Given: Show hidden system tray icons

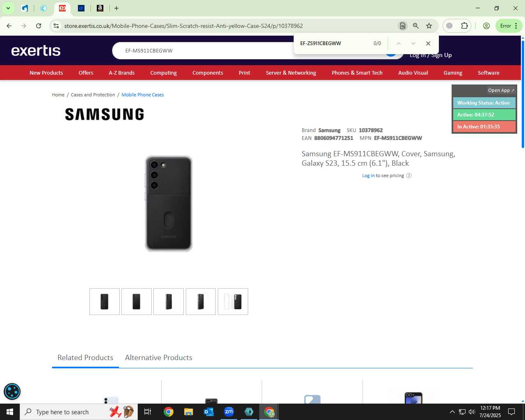Looking at the screenshot, I should point(452,412).
